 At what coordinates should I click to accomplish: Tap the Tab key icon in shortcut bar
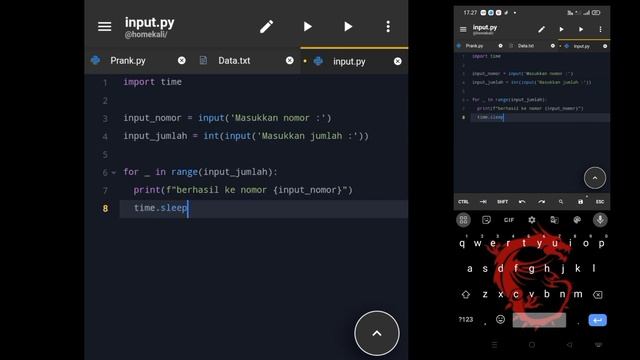[x=483, y=202]
